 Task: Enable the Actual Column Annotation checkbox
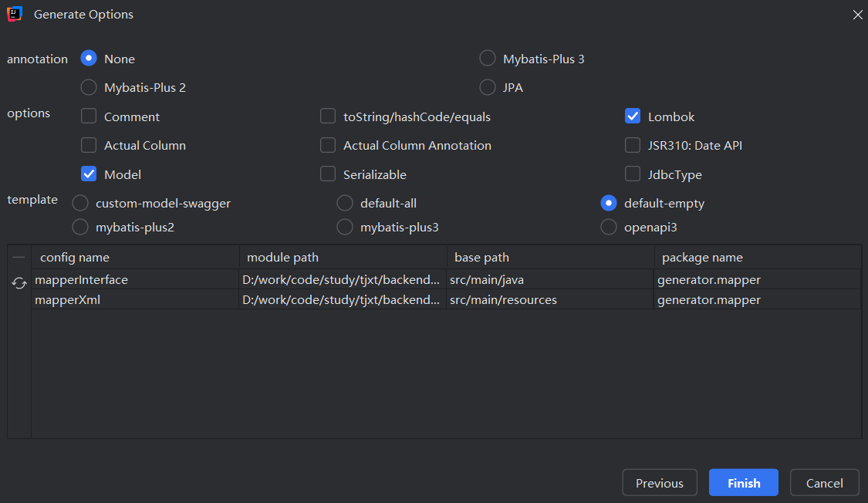coord(328,145)
